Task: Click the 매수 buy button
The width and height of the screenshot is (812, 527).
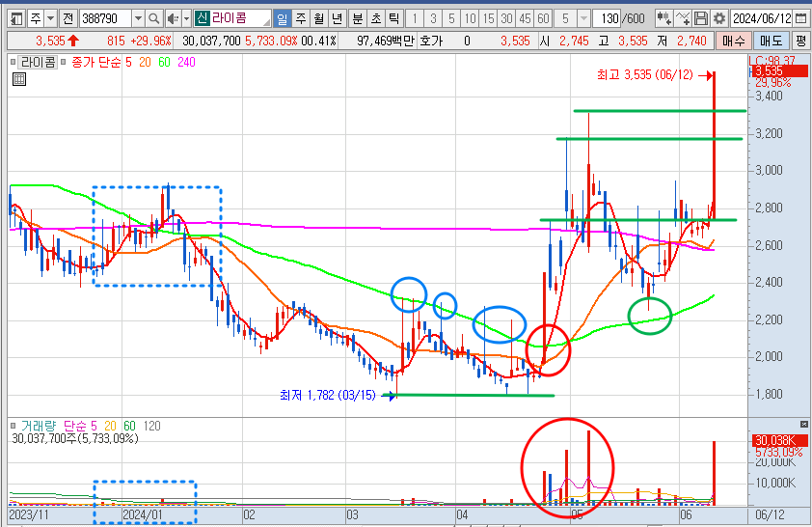Action: (733, 41)
